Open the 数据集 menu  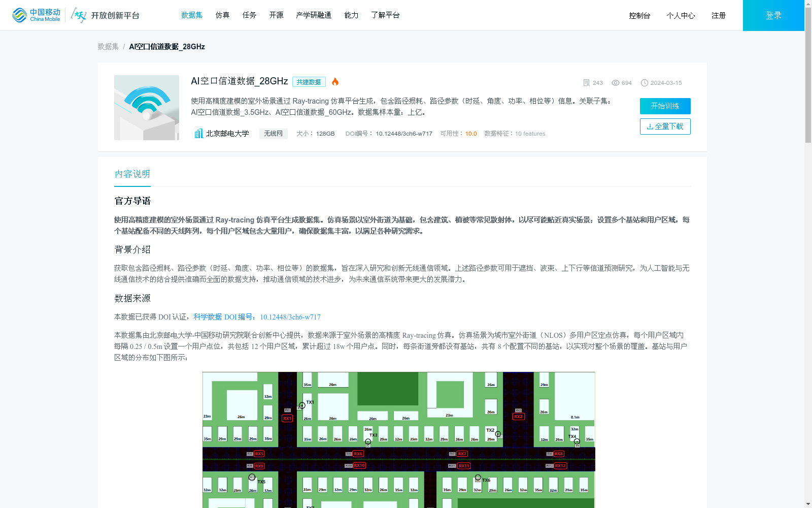click(192, 15)
